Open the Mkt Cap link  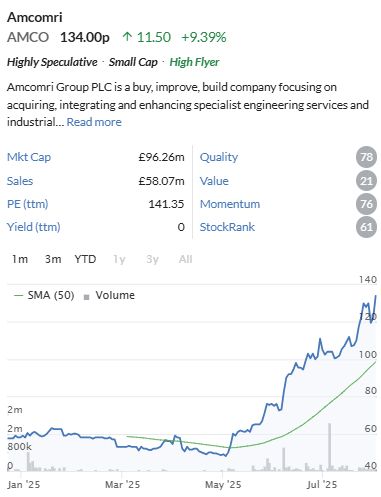point(29,157)
